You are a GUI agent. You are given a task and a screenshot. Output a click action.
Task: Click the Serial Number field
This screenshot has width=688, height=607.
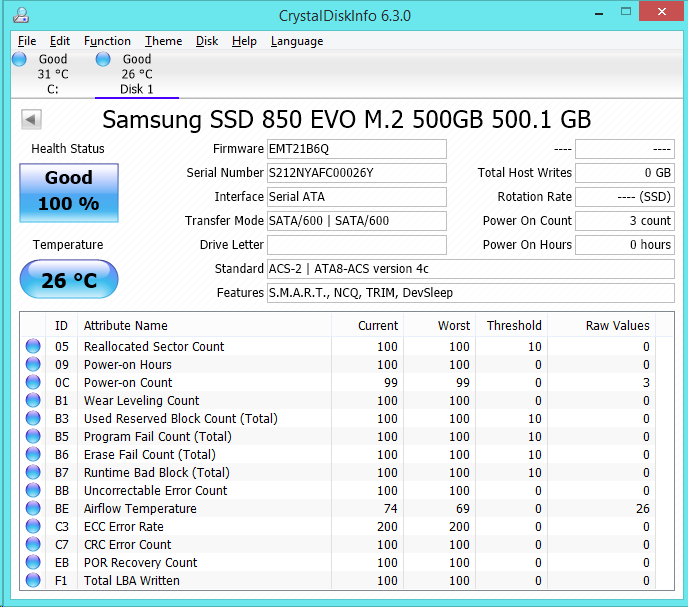click(356, 173)
